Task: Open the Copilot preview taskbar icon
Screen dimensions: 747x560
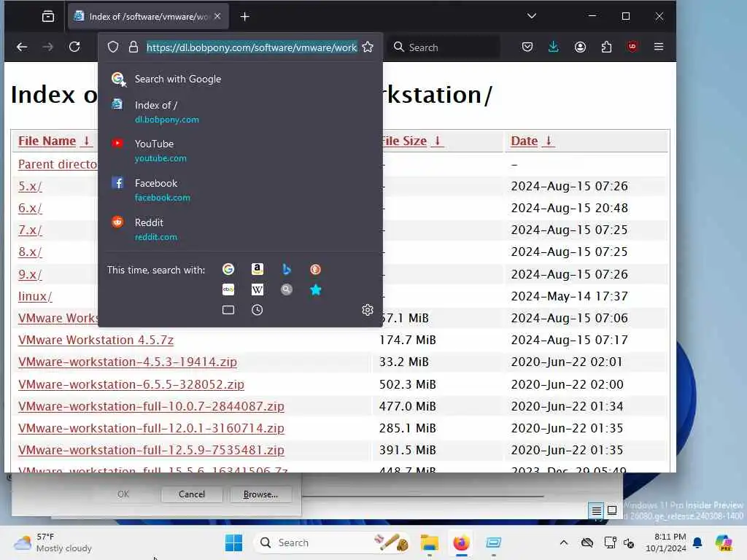Action: tap(724, 542)
